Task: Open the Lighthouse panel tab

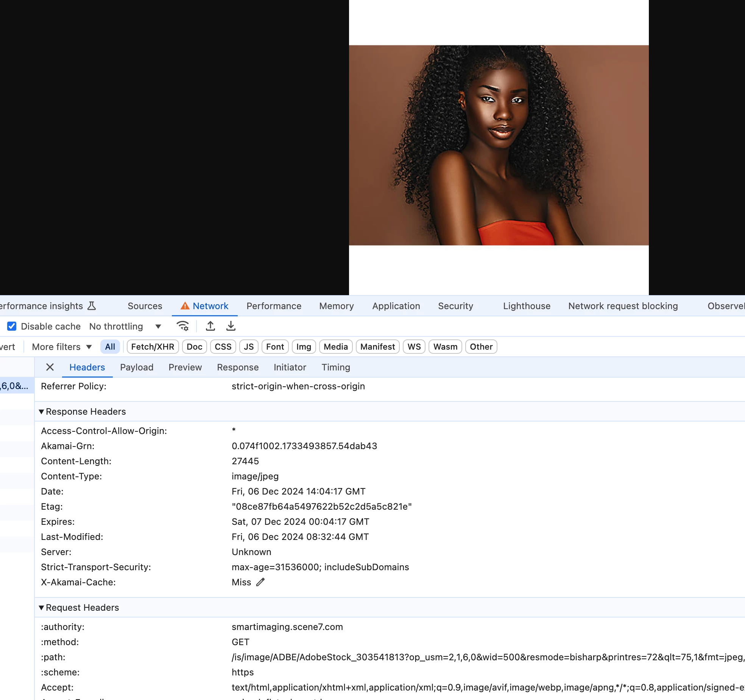Action: 527,306
